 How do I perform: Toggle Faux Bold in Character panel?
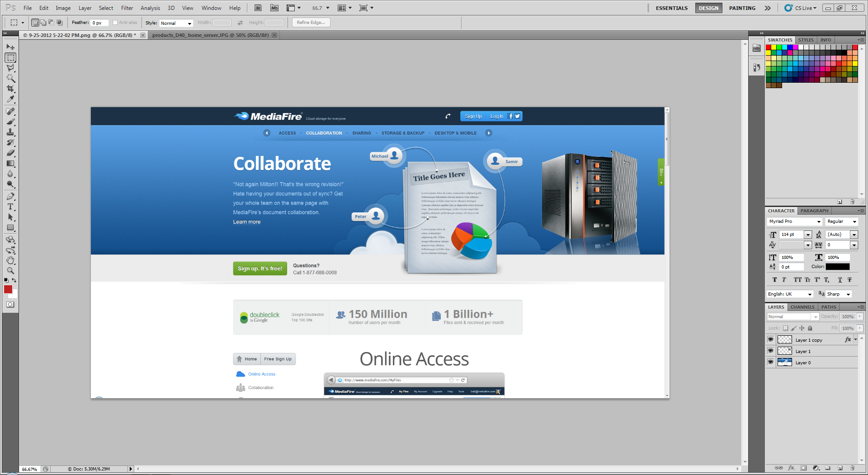click(774, 280)
